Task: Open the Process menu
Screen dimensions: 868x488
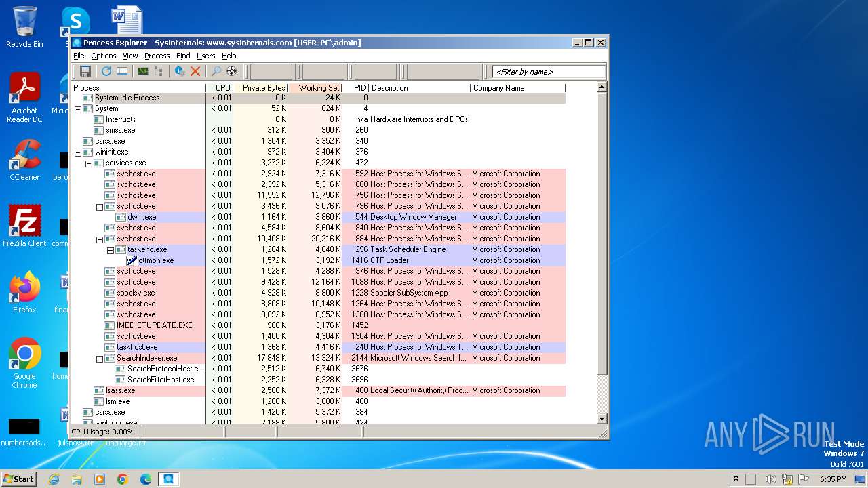Action: coord(157,56)
